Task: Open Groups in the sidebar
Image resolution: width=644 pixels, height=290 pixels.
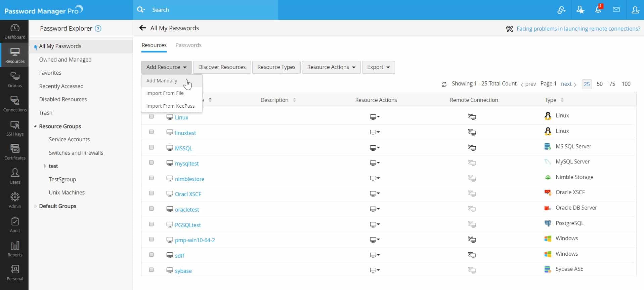Action: click(x=15, y=80)
